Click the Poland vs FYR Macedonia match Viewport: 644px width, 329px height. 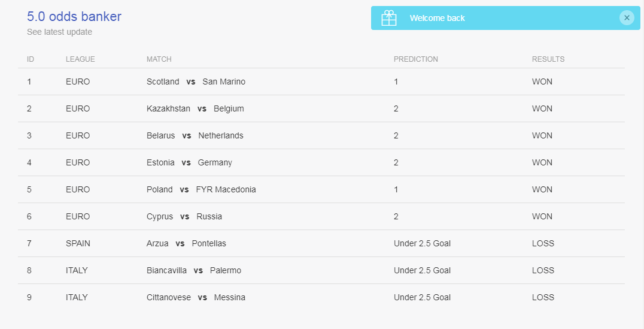(x=201, y=189)
